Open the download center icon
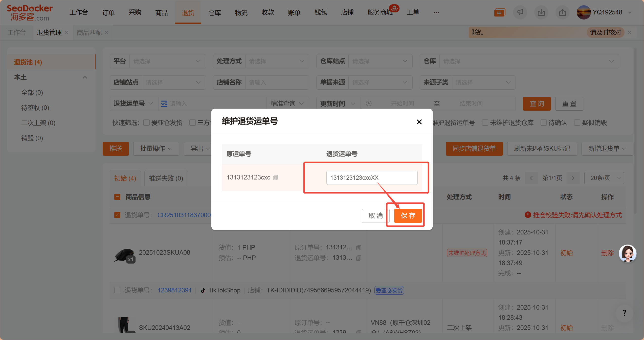The width and height of the screenshot is (644, 340). point(541,12)
